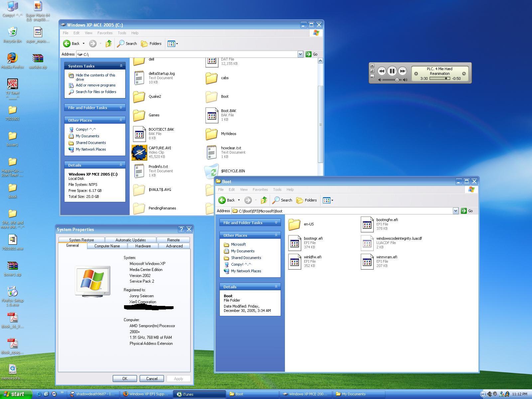Click Go button in Boot window address bar
The width and height of the screenshot is (532, 399).
coord(467,211)
